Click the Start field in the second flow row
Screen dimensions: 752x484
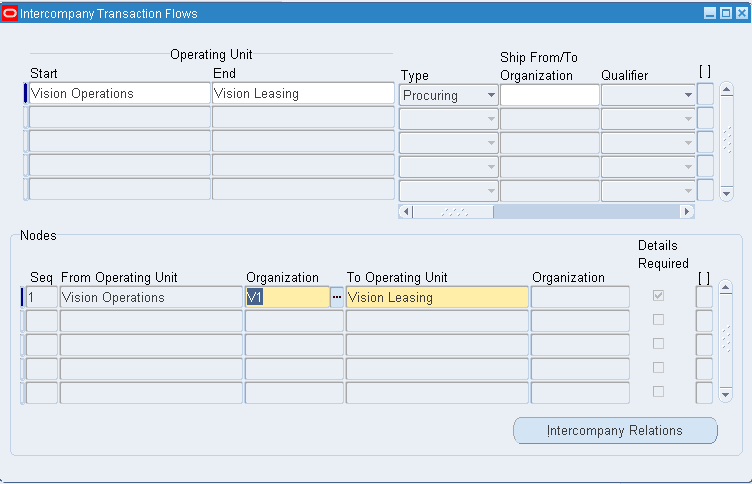119,117
